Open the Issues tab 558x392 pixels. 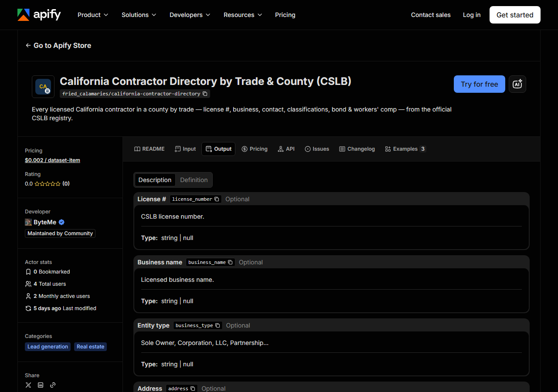tap(317, 149)
